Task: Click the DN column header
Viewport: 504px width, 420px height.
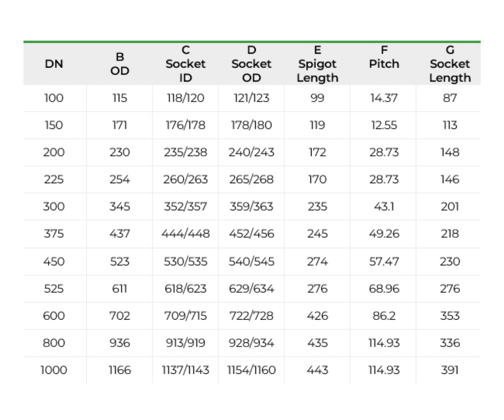Action: coord(54,64)
